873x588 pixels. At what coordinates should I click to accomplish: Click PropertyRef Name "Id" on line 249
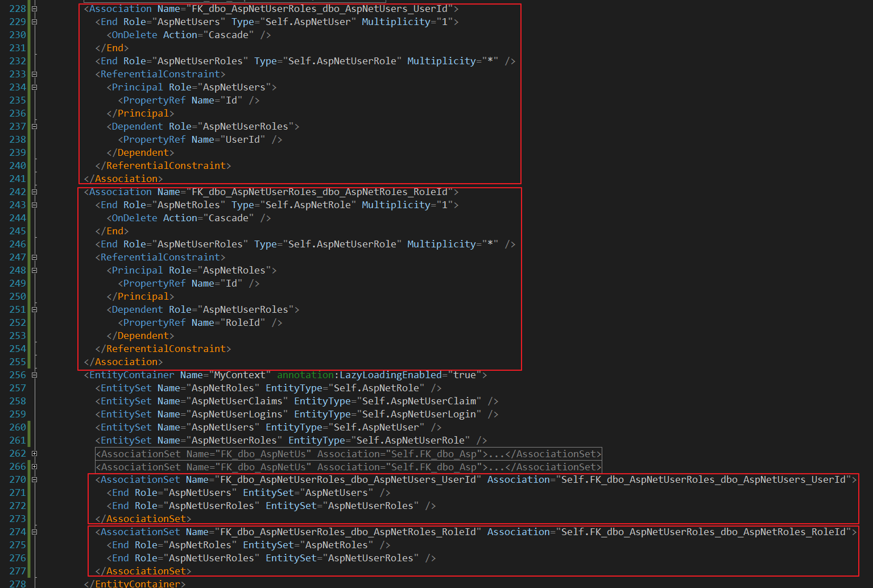[x=231, y=284]
